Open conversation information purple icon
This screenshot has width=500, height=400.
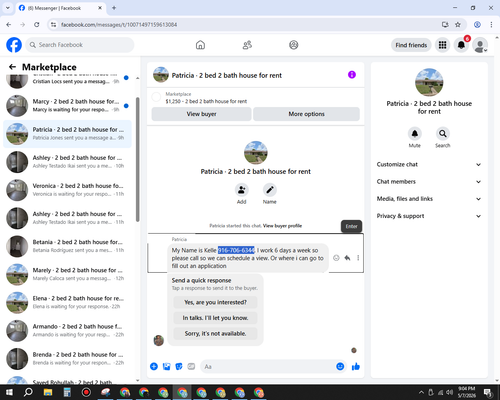tap(352, 75)
